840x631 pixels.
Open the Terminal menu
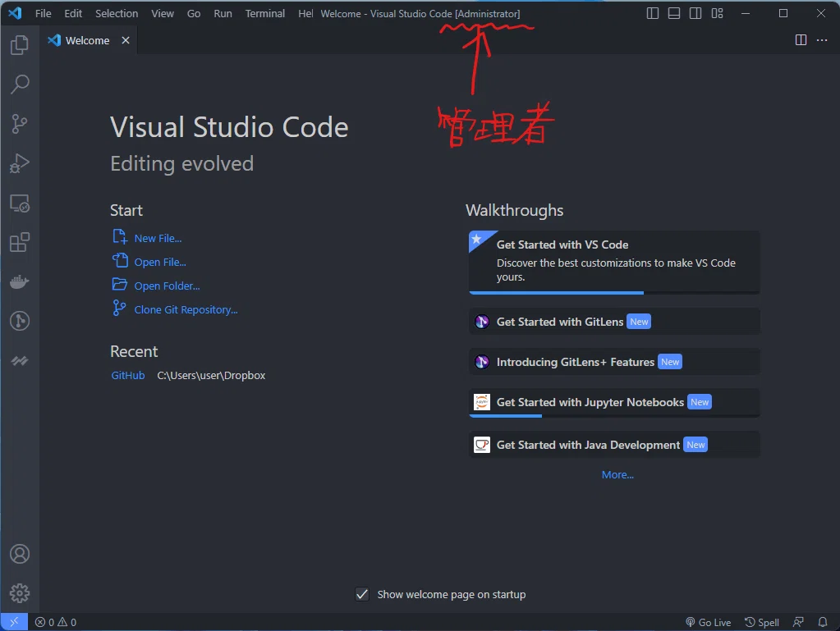[x=265, y=13]
